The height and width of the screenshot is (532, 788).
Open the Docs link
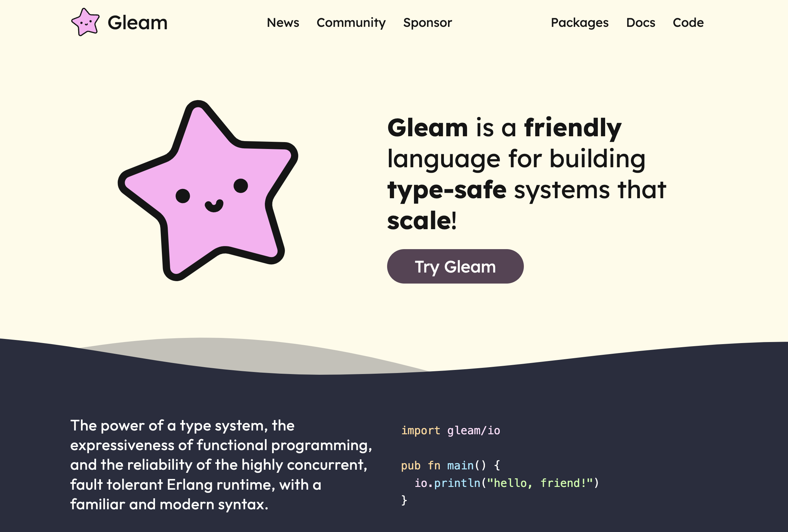(641, 23)
